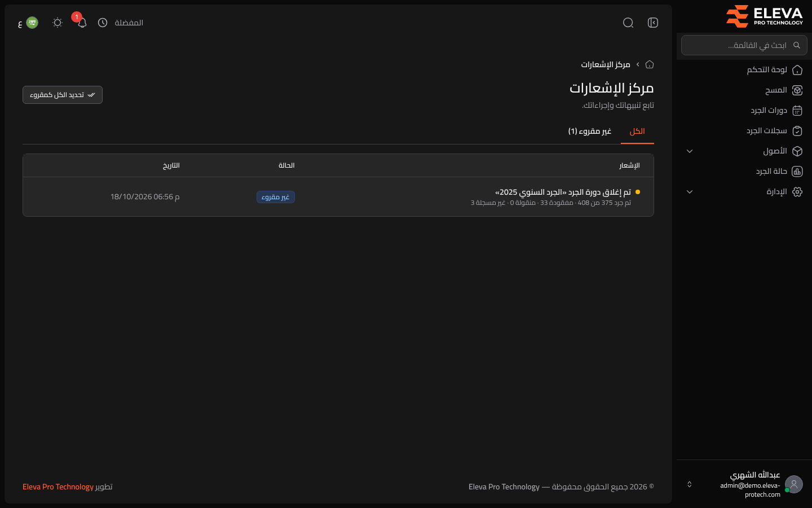Focus the ابحث في القائمة search field
Screen dimensions: 812x508
tap(744, 45)
